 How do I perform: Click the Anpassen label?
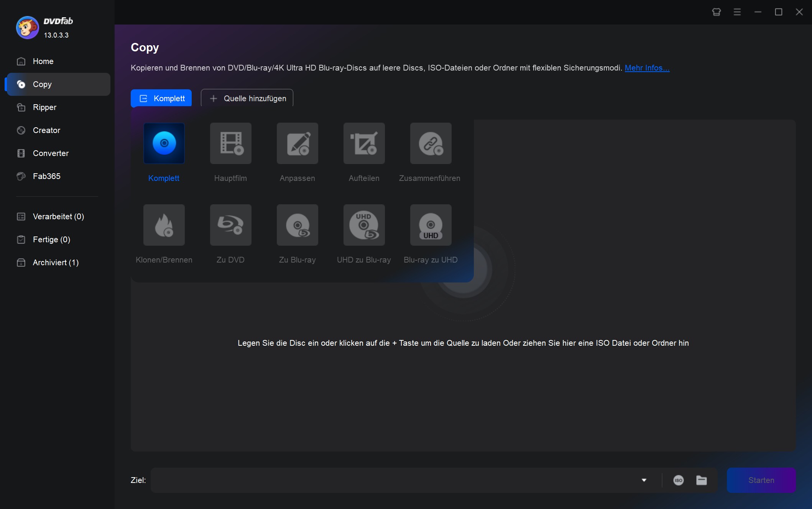click(x=297, y=178)
